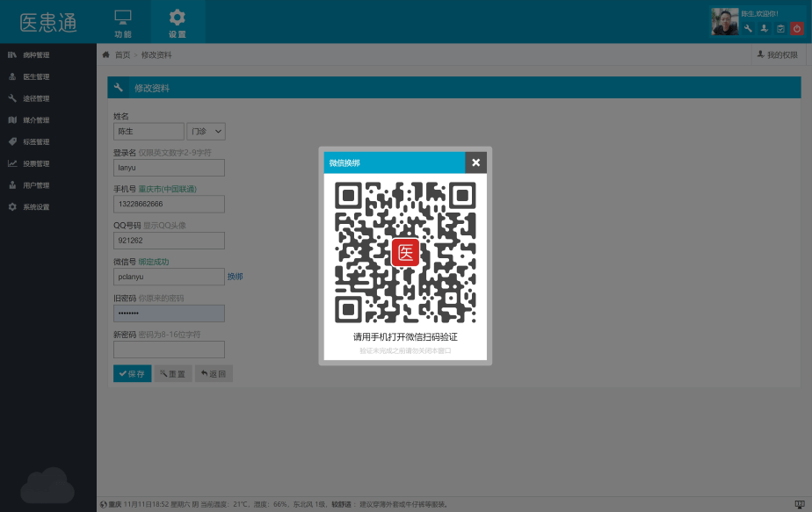Image resolution: width=812 pixels, height=512 pixels.
Task: Click the gear icon next to 系统设置
Action: point(12,206)
